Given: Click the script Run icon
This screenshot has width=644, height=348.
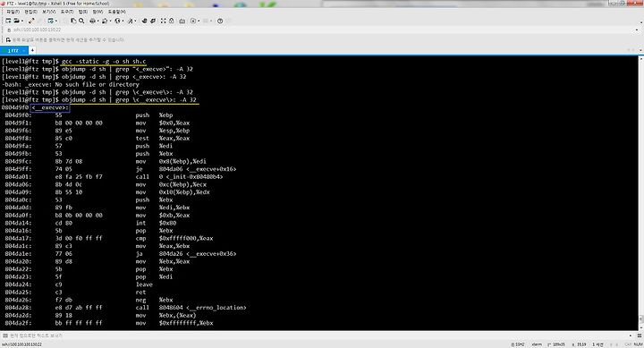Looking at the screenshot, I should point(193,21).
